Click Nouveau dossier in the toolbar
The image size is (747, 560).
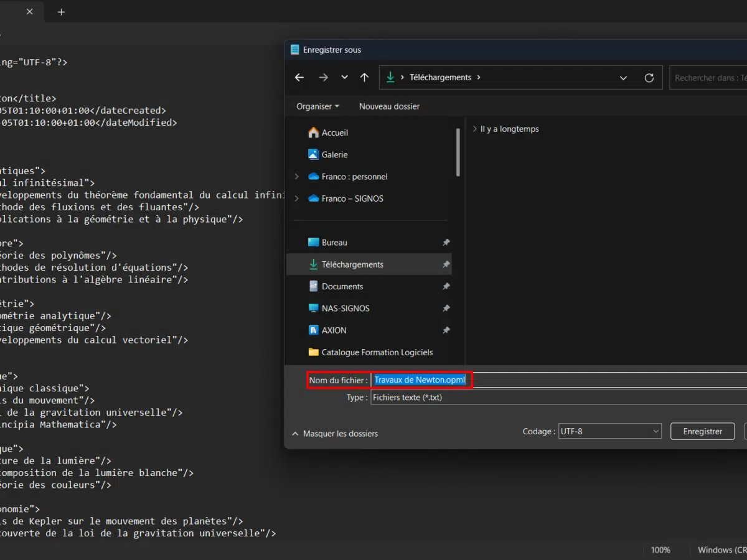pos(389,106)
